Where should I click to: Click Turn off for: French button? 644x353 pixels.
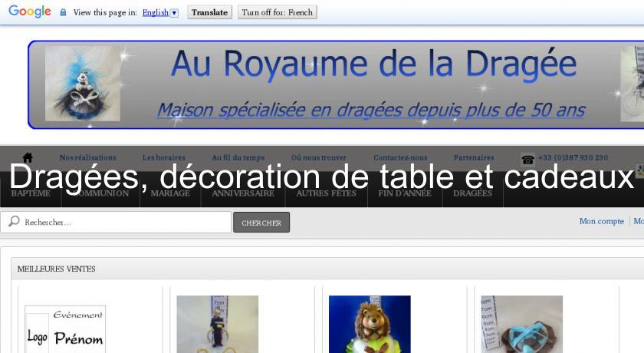[x=278, y=12]
